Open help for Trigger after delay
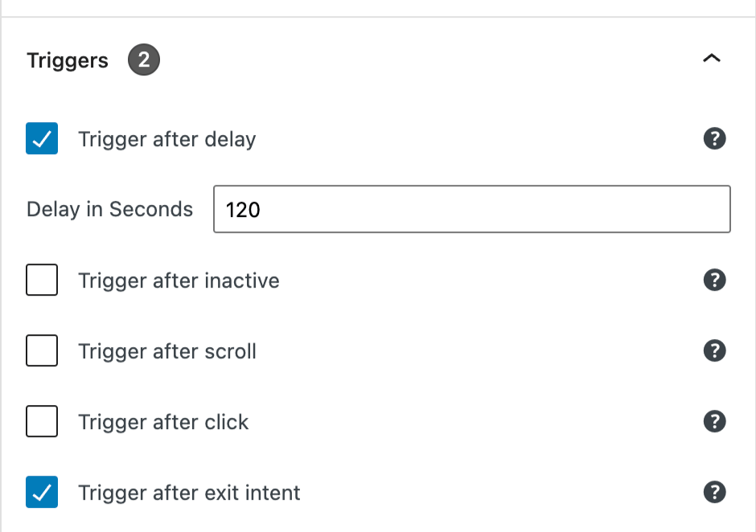 (714, 139)
